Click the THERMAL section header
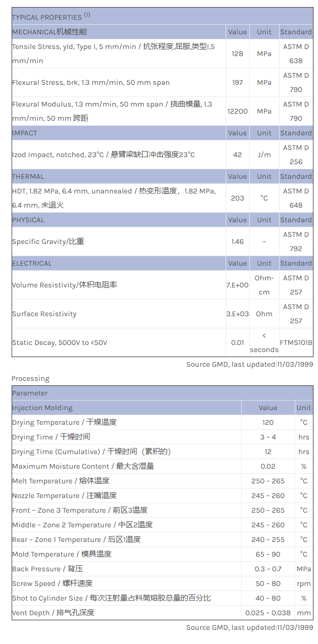318x644 pixels. [x=28, y=176]
